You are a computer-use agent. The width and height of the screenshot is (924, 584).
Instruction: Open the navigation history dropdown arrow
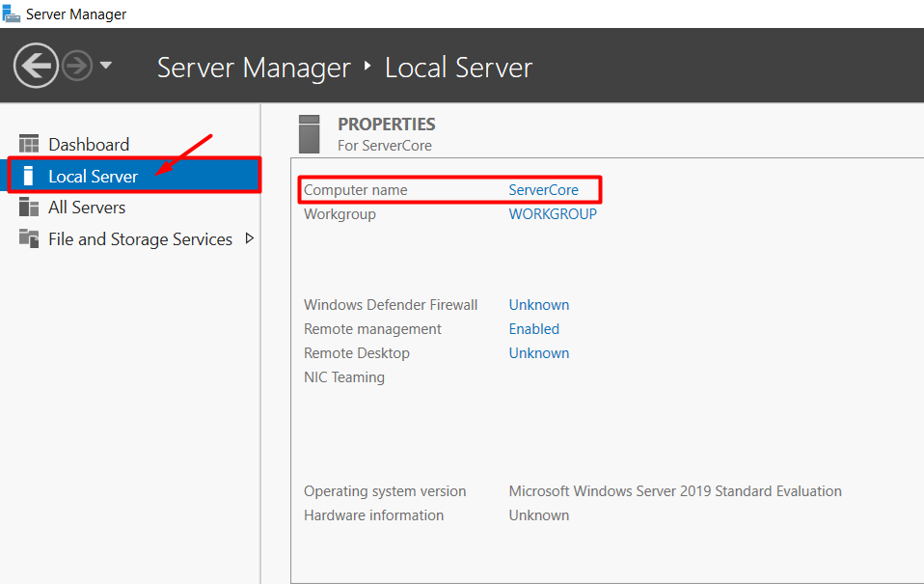[105, 65]
